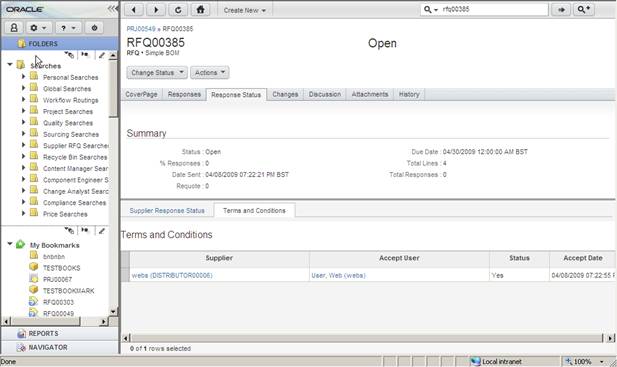Click the edit pencil icon above Searches
Image resolution: width=617 pixels, height=367 pixels.
click(102, 55)
